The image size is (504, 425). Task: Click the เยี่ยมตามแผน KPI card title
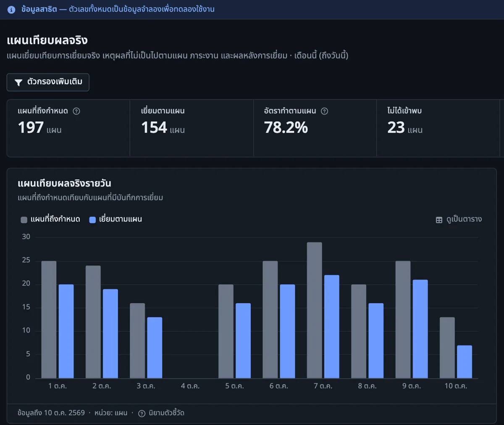coord(163,111)
